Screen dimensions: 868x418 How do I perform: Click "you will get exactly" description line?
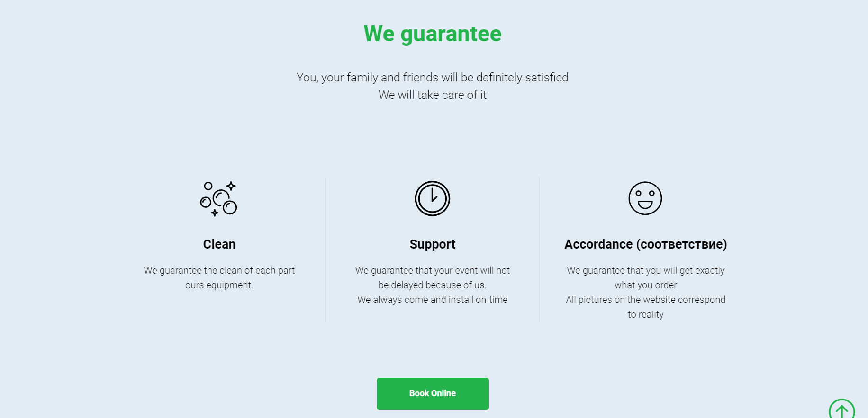645,270
